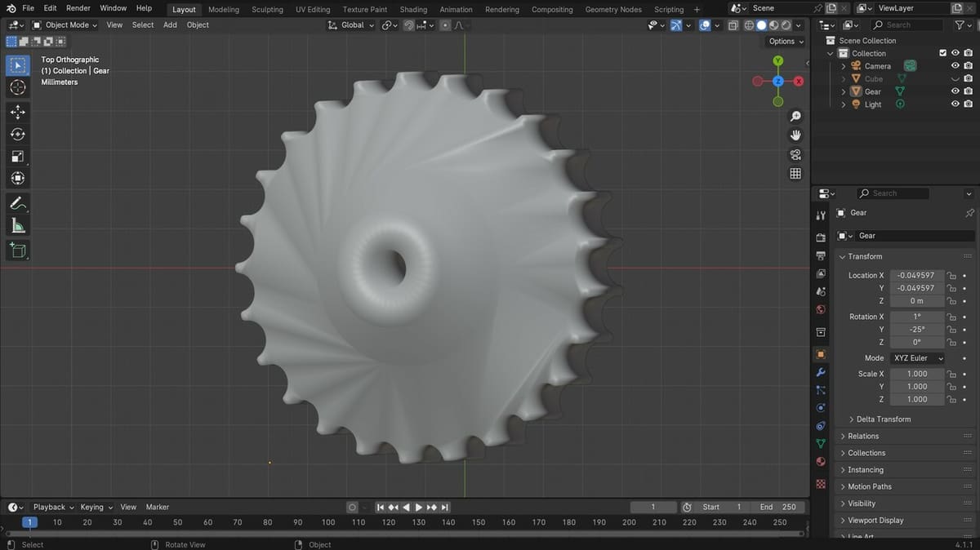Open the outliner filter dropdown
The image size is (980, 550).
tap(964, 25)
